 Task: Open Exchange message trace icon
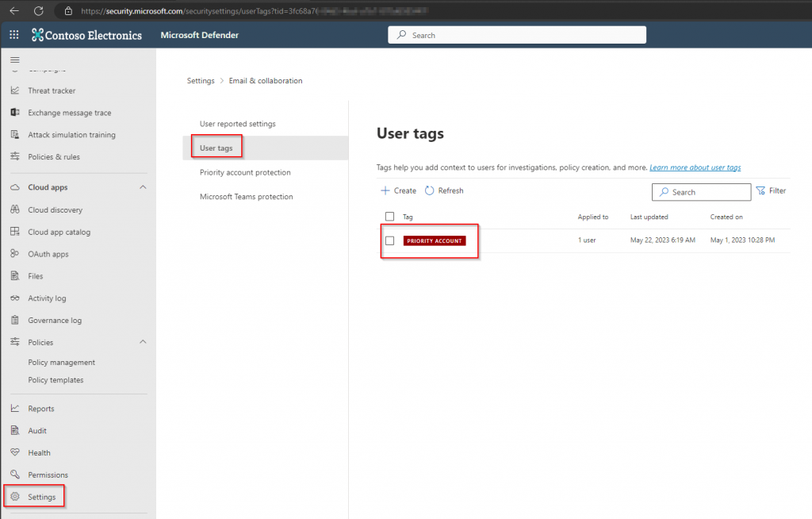[x=14, y=113]
